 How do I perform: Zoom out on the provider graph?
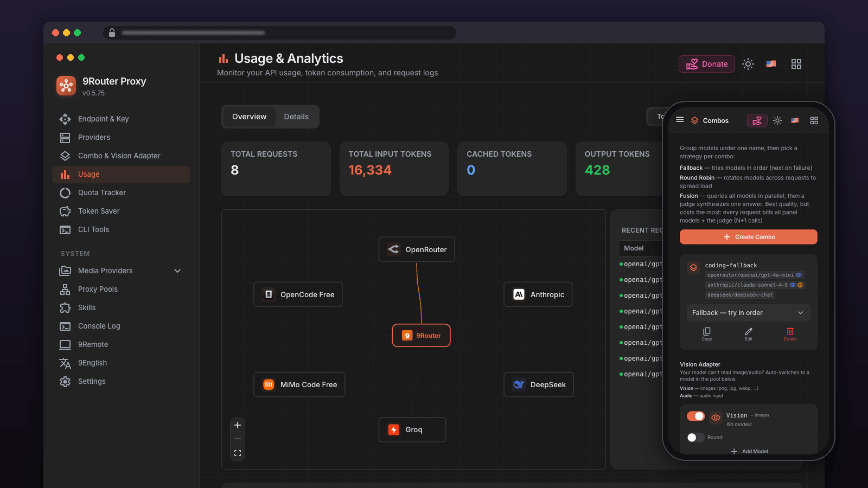pos(238,439)
